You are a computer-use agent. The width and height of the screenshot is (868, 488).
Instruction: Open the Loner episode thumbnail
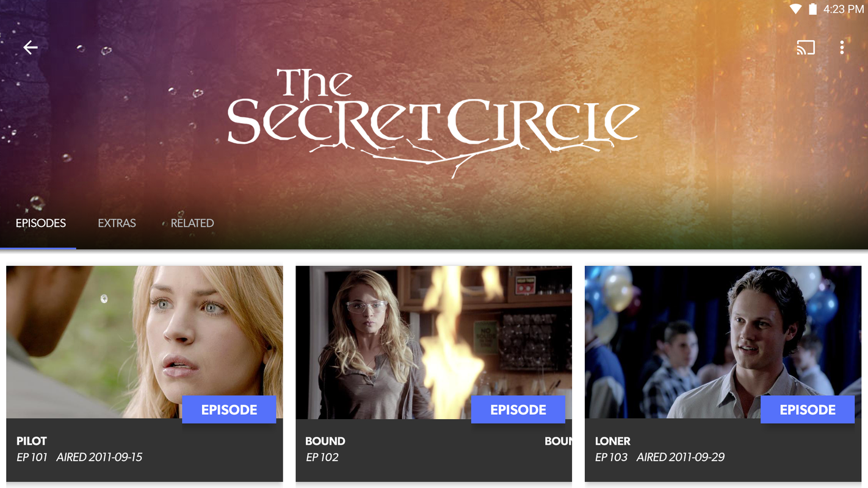point(723,342)
